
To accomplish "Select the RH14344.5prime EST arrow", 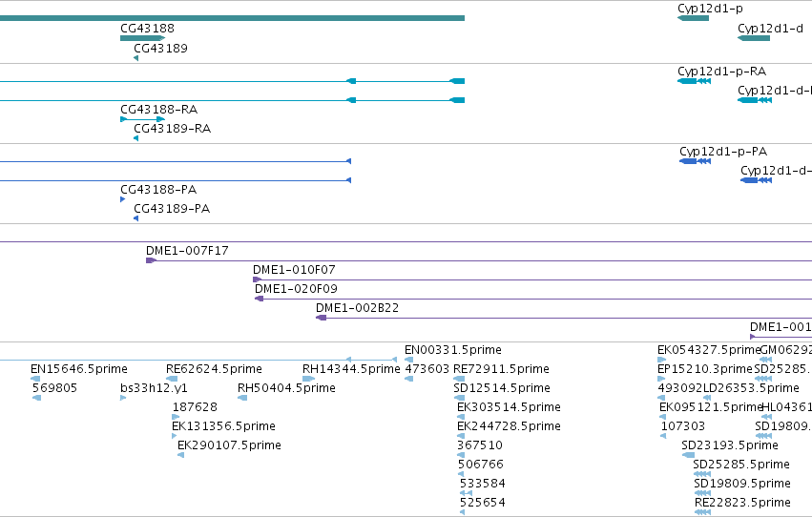I will (308, 379).
